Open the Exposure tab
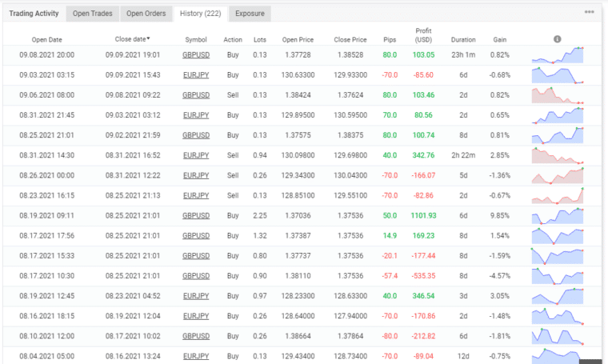 [250, 14]
